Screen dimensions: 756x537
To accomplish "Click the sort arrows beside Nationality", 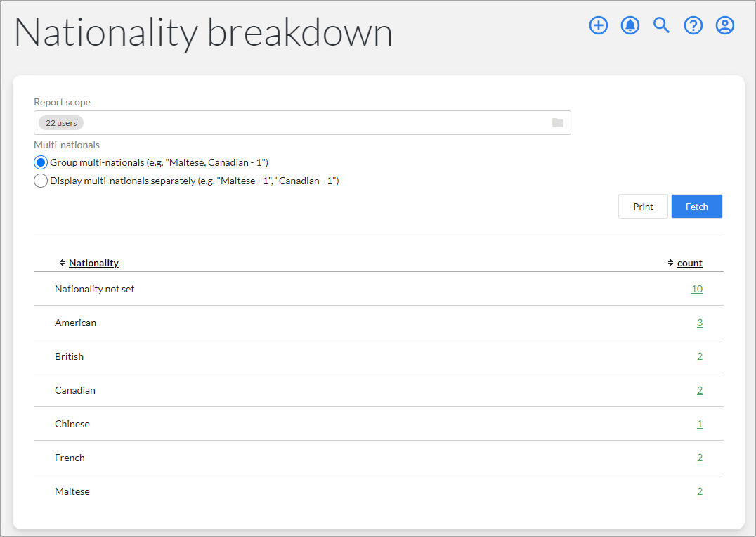I will click(x=63, y=263).
